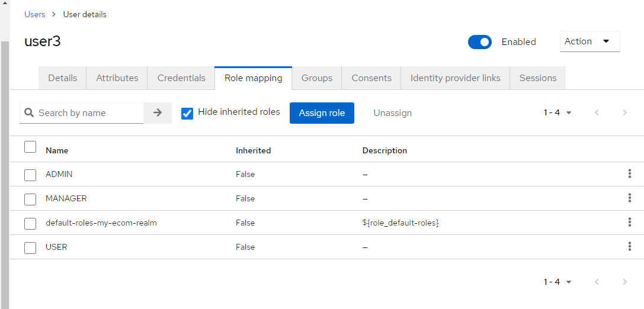The image size is (644, 309).
Task: Open kebab menu for default-roles-my-ecom-realm
Action: point(629,223)
